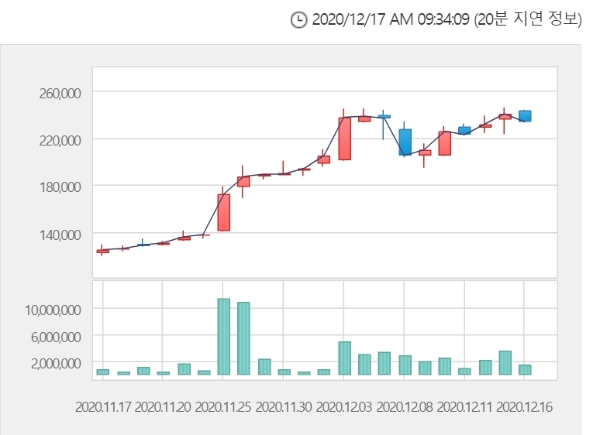Click the 20-minute delayed info timestamp text
The image size is (600, 435).
[447, 20]
